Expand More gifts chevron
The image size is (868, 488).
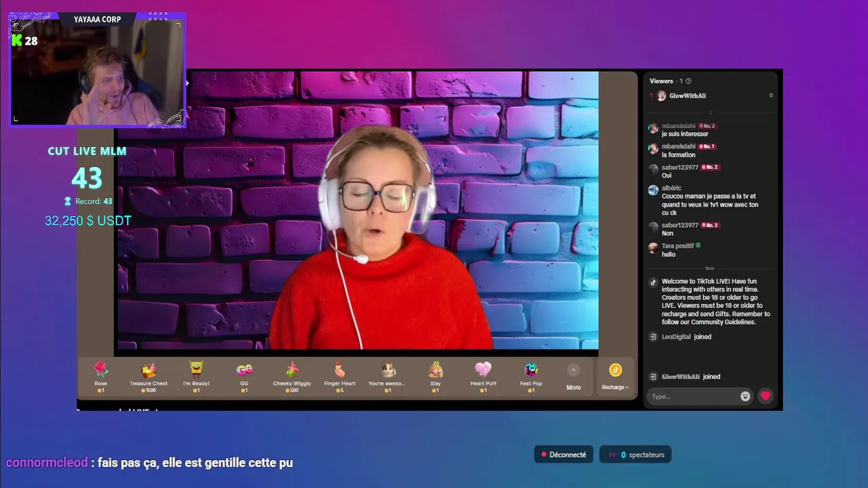click(x=574, y=370)
